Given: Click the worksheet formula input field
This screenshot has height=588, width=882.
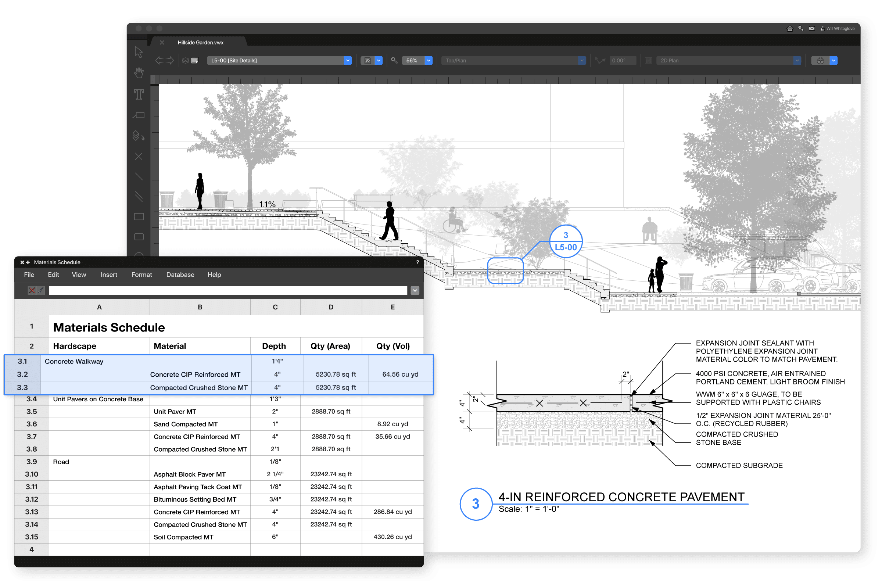Looking at the screenshot, I should (227, 290).
